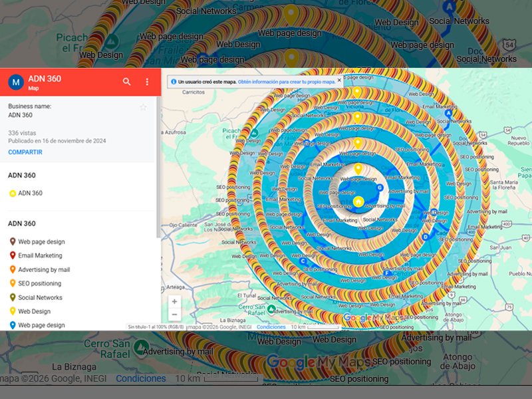Click COMPARTIR to share the map
Image resolution: width=532 pixels, height=399 pixels.
(x=25, y=152)
